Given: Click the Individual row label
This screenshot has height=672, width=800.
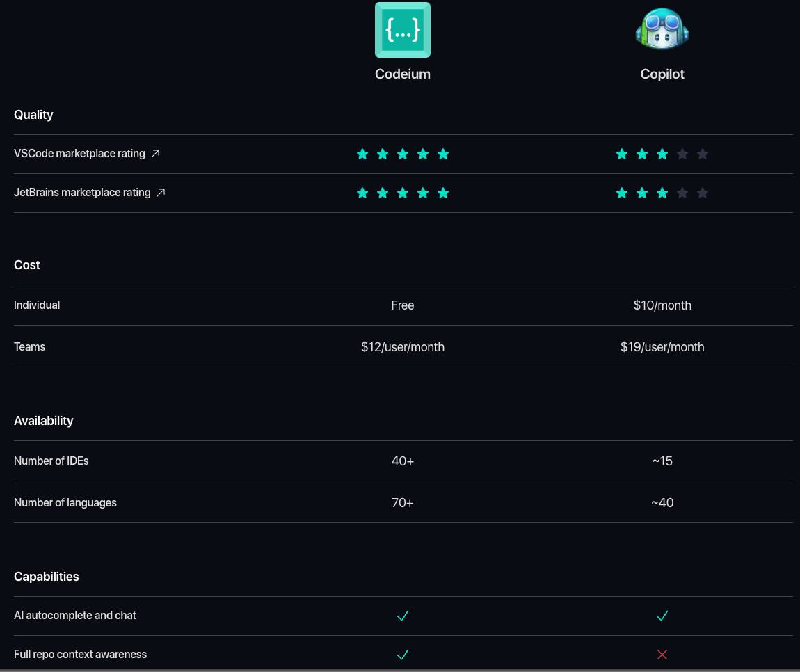Looking at the screenshot, I should 37,305.
